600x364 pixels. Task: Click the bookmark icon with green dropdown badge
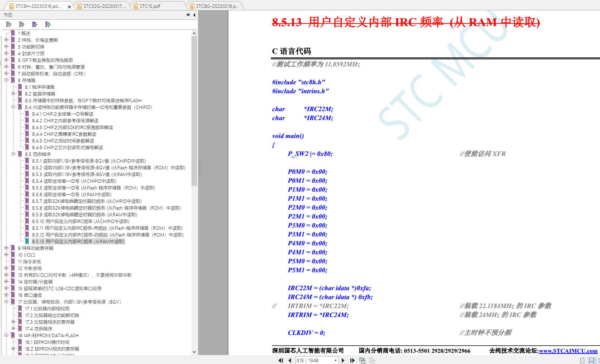48,25
